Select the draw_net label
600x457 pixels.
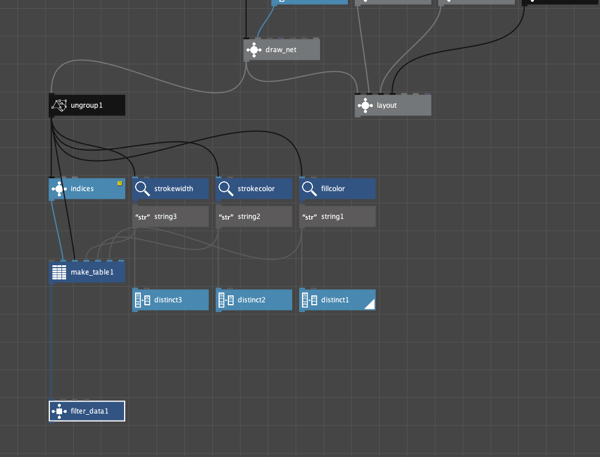[281, 50]
